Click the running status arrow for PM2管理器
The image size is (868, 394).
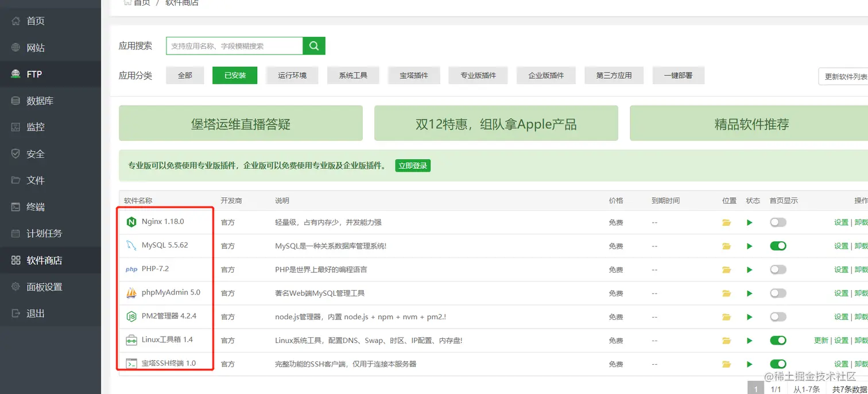click(750, 316)
